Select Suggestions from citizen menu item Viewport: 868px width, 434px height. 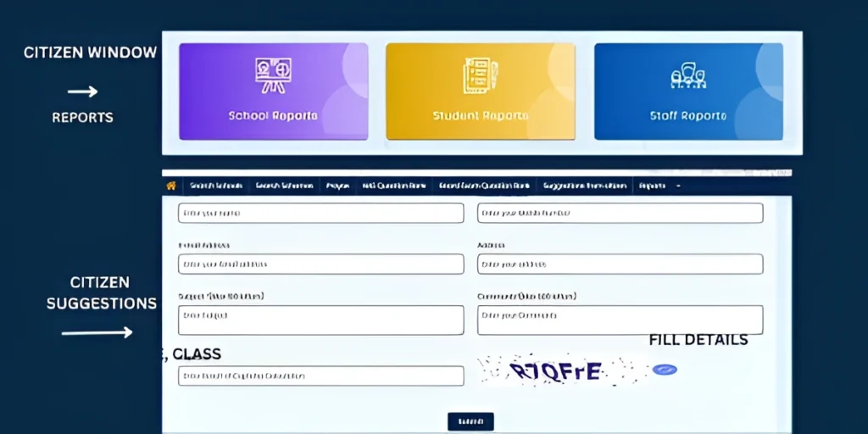585,186
